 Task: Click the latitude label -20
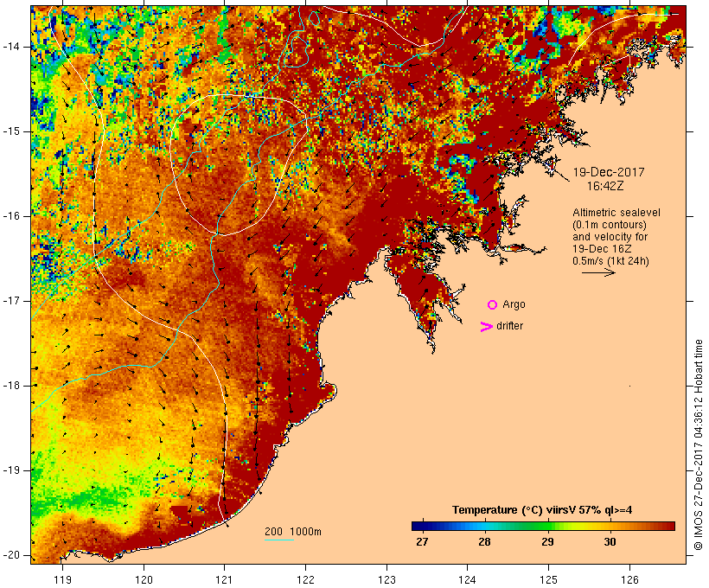point(11,555)
